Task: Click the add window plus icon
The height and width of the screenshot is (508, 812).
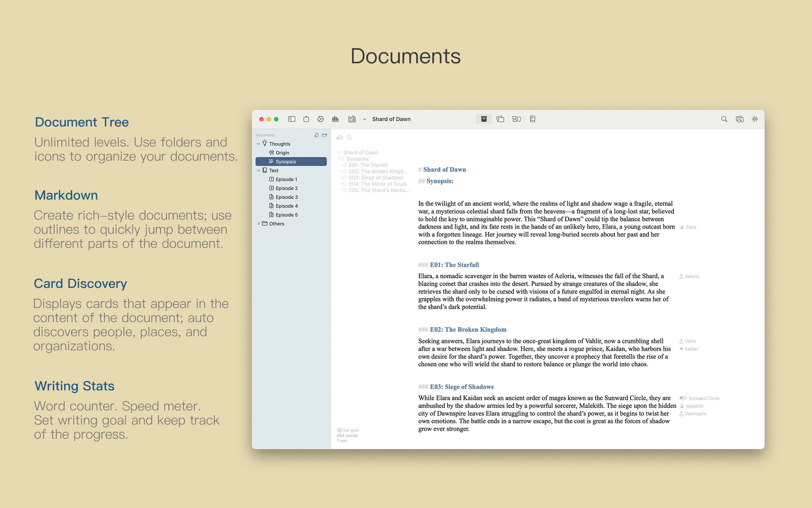Action: click(x=740, y=119)
